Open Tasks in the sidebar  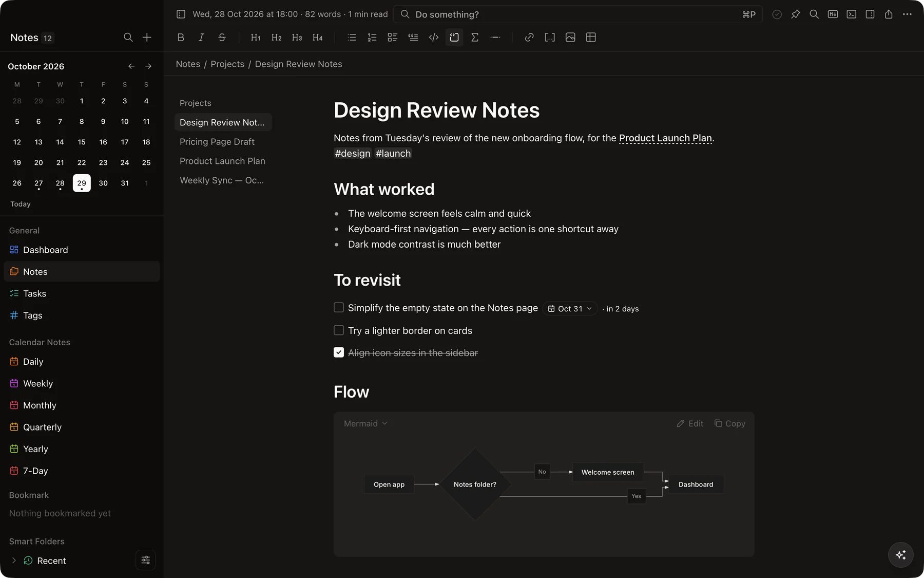82,293
